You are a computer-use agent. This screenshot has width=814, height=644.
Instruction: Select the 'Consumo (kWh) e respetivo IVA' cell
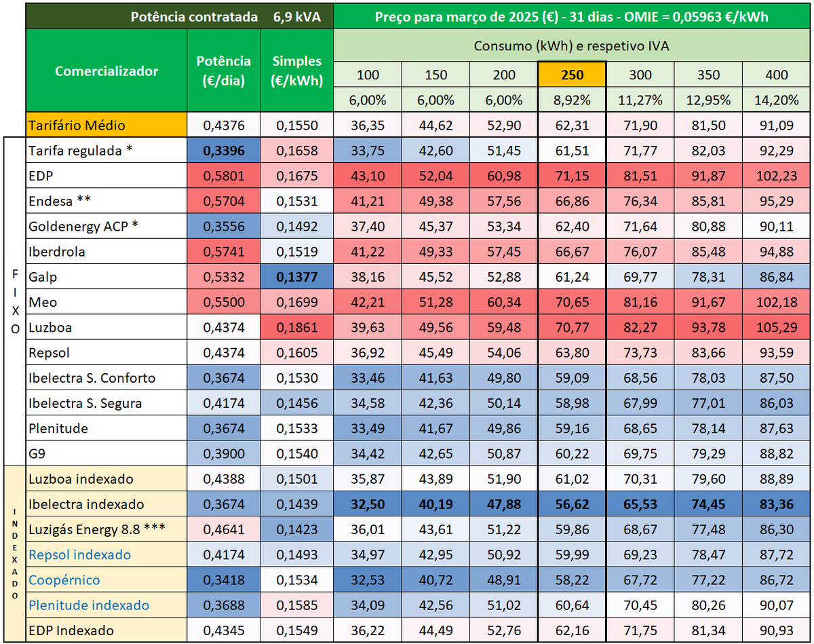(x=572, y=45)
